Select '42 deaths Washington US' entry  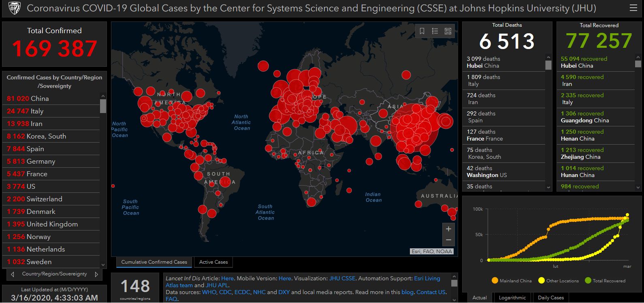coord(504,172)
